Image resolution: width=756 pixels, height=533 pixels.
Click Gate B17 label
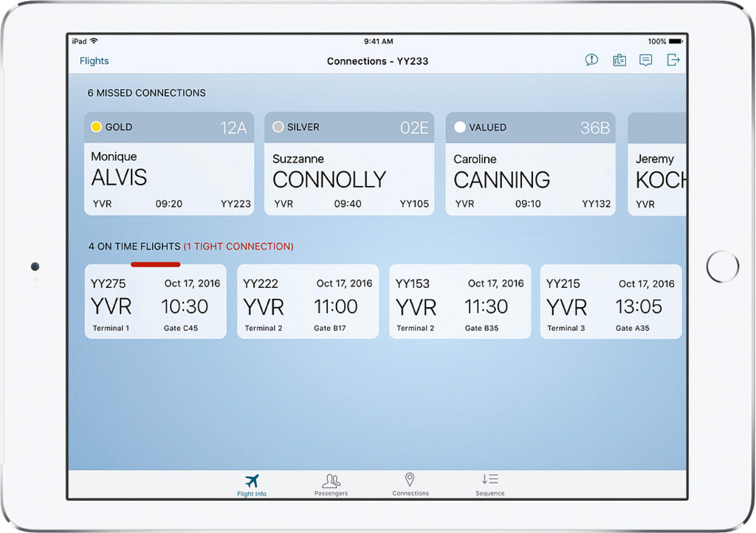[330, 329]
